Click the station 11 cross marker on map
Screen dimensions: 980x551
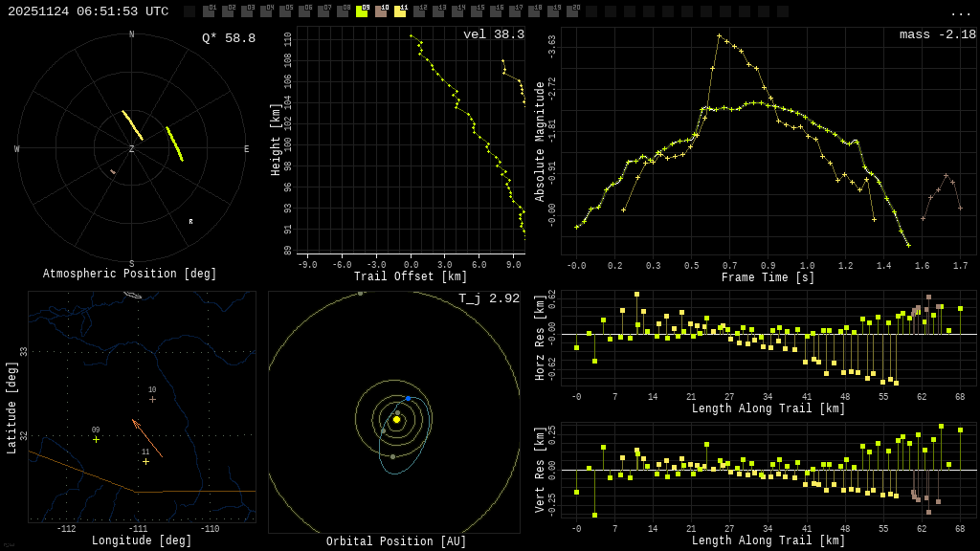tap(145, 462)
